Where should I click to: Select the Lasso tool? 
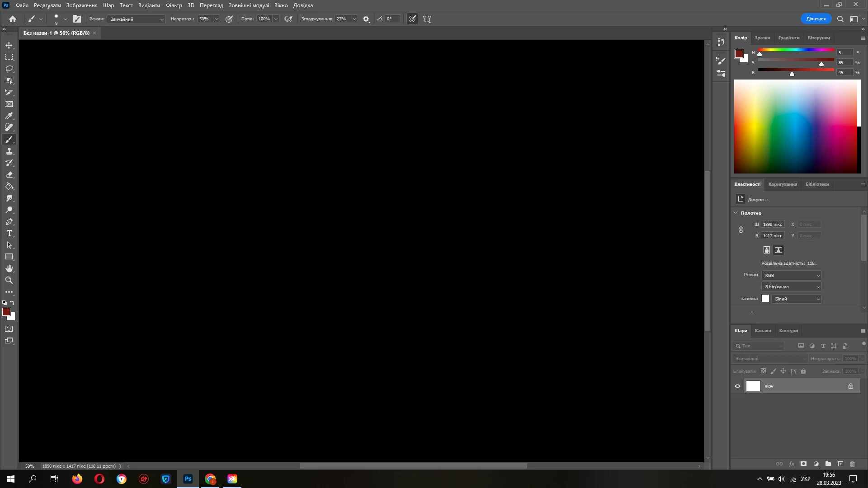[x=9, y=69]
